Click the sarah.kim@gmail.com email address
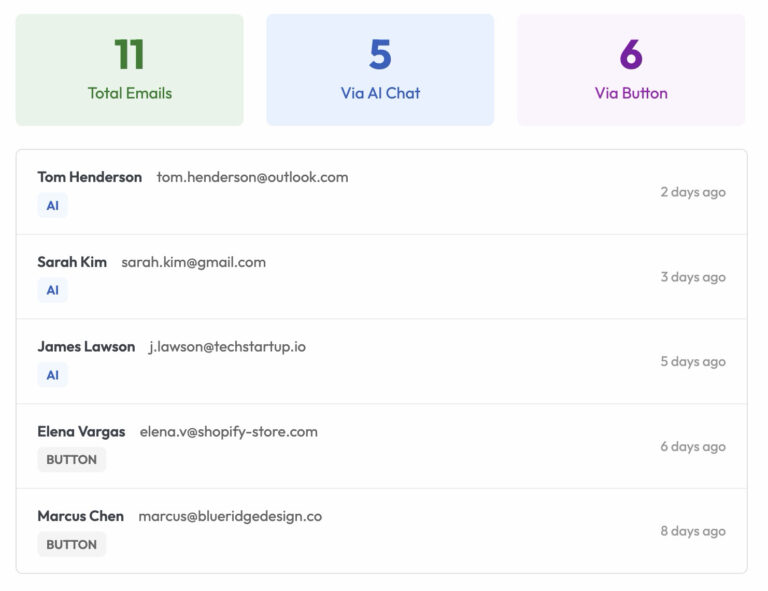The height and width of the screenshot is (591, 768). (194, 262)
